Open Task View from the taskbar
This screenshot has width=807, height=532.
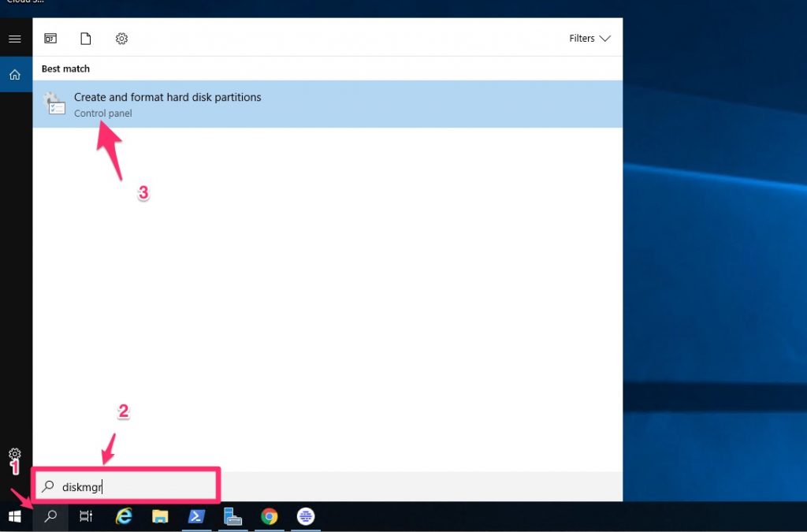(x=86, y=517)
